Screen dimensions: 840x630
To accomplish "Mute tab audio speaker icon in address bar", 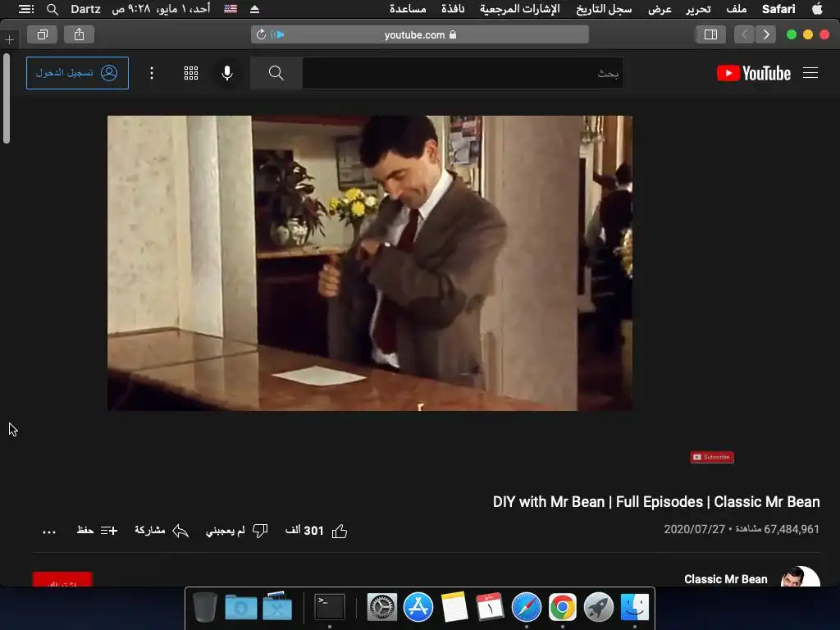I will coord(277,34).
